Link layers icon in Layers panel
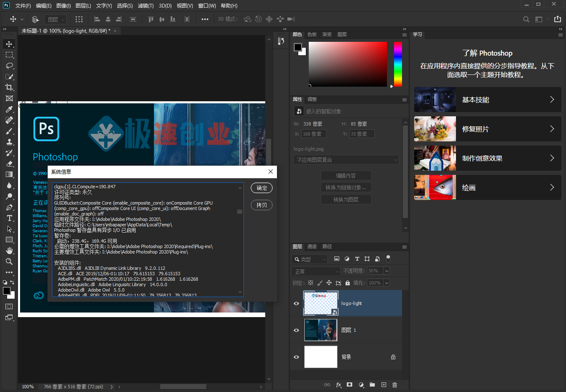 pos(327,385)
